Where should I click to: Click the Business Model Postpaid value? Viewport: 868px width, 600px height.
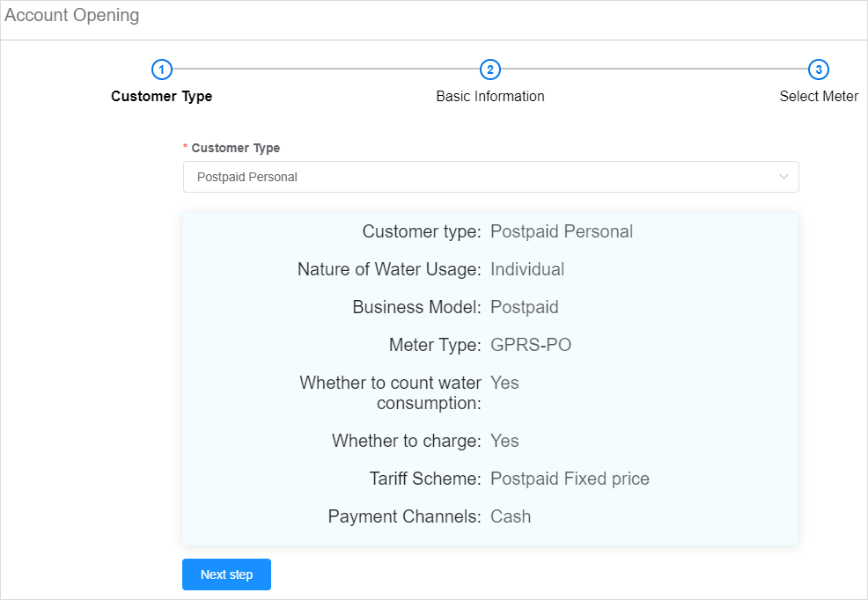tap(524, 307)
